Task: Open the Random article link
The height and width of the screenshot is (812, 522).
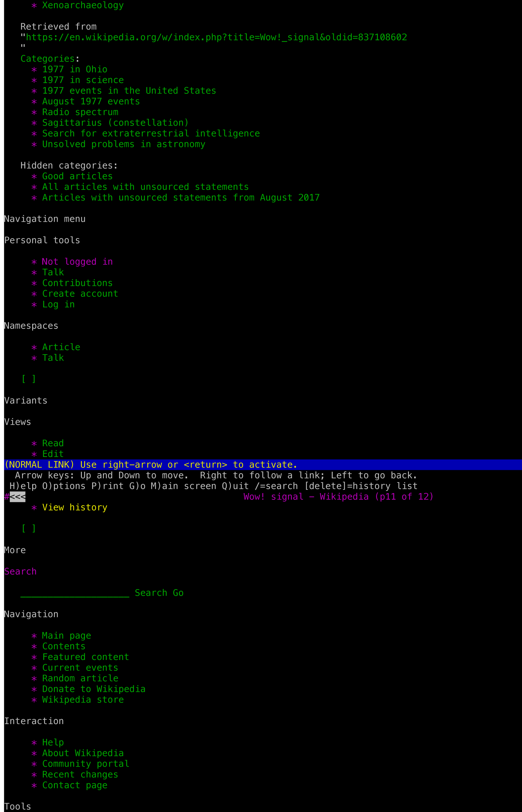Action: (80, 678)
